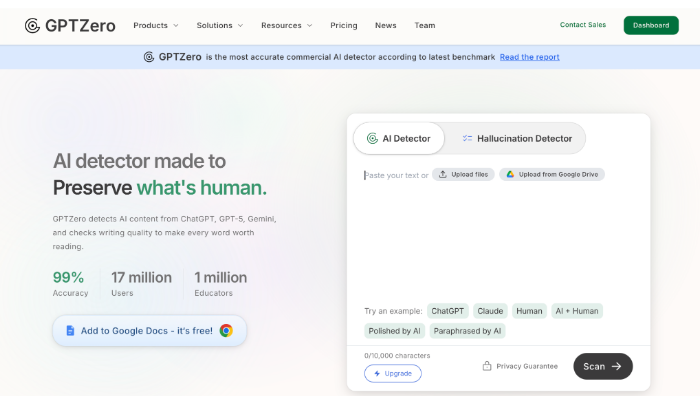The image size is (700, 402).
Task: Click the Try an example label
Action: pos(393,311)
